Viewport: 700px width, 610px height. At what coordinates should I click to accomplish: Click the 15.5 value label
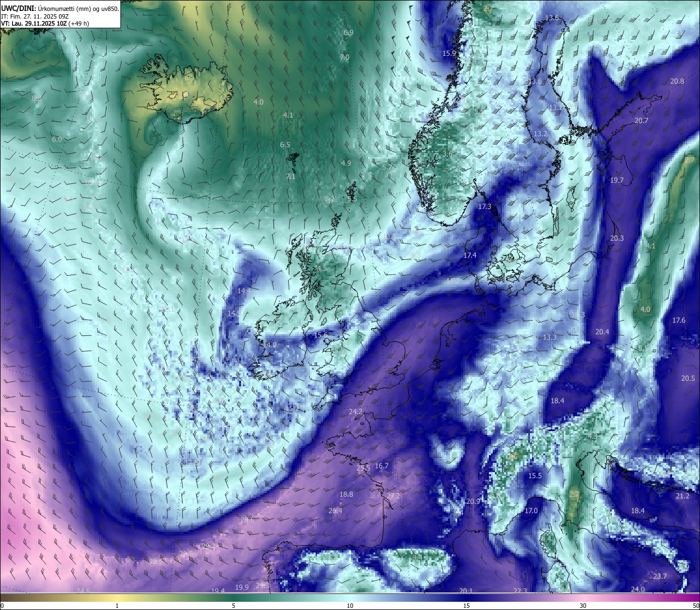tap(535, 475)
